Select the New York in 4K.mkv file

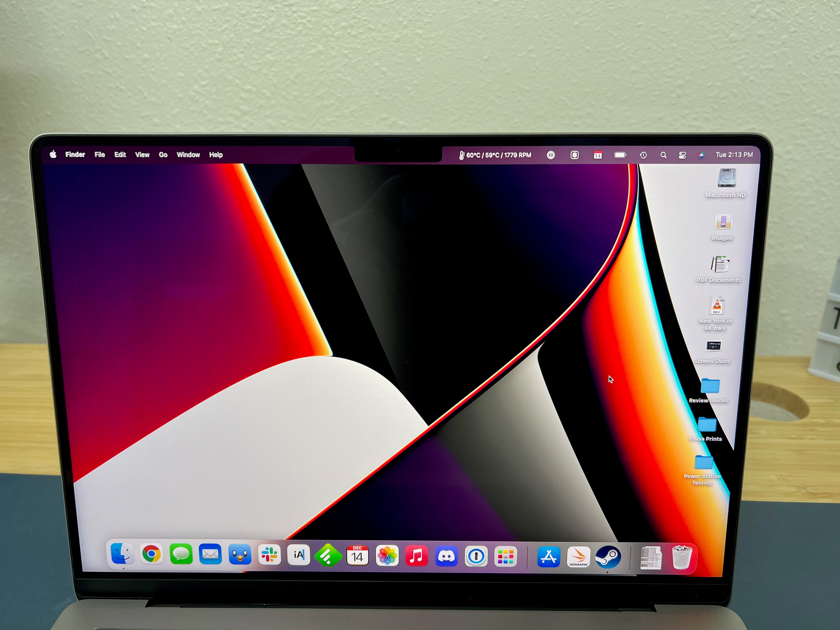(x=717, y=306)
